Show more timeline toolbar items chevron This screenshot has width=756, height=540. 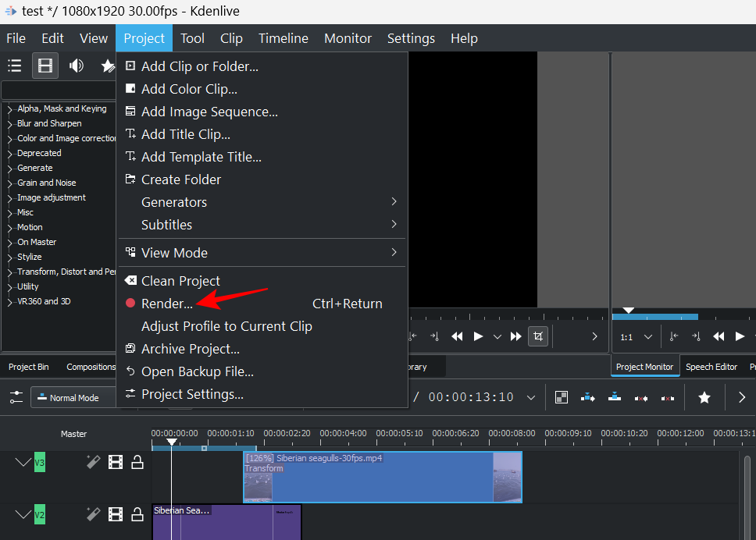741,397
